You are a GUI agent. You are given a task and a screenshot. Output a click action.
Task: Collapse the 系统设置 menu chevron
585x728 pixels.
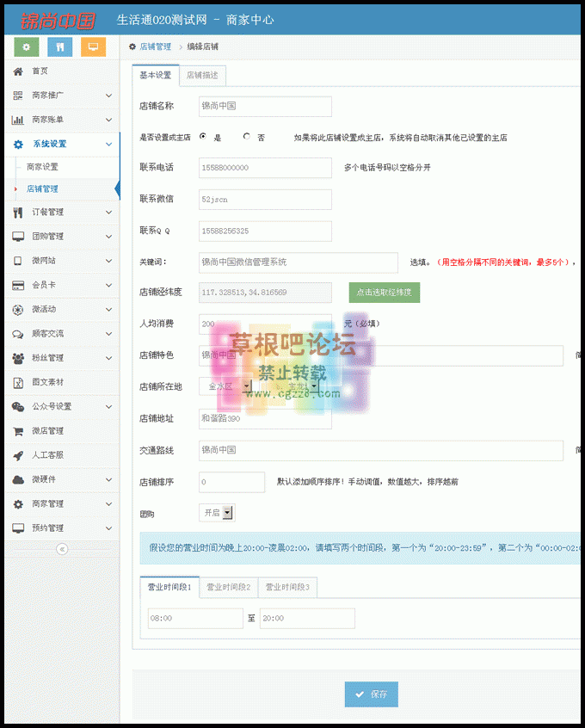[108, 145]
